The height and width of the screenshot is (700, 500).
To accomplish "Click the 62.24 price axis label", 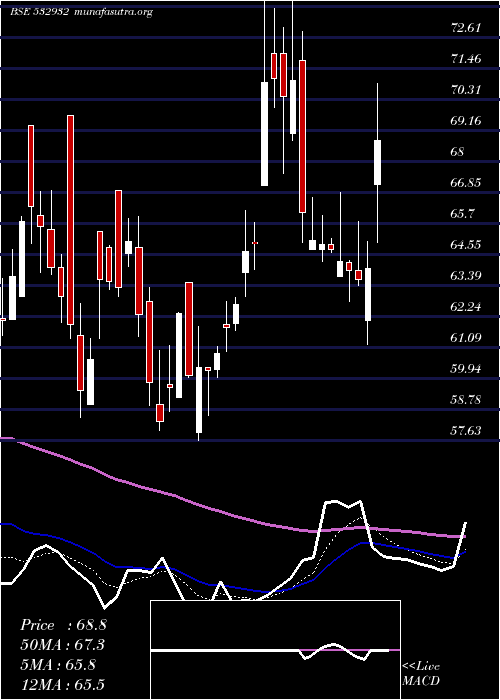I will 466,307.
